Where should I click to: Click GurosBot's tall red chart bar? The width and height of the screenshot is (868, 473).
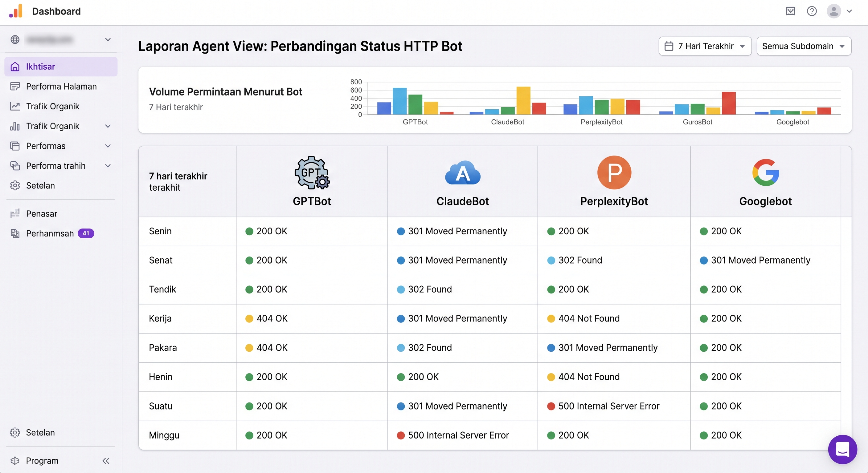click(x=728, y=103)
